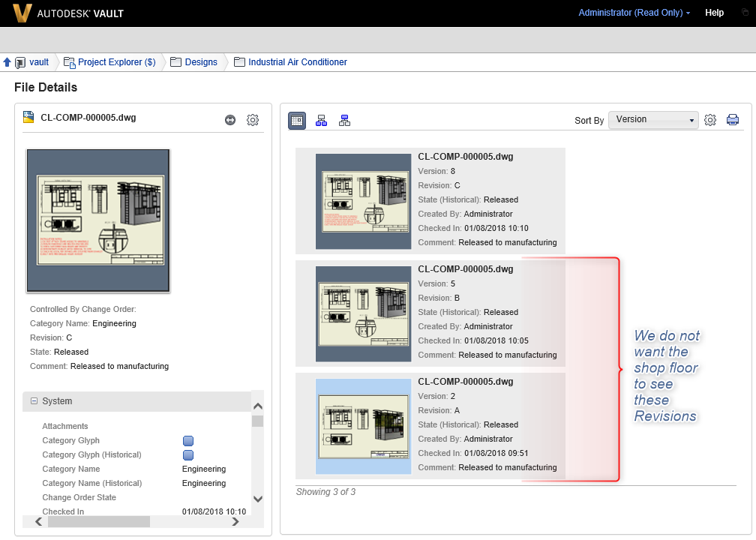Click the 'Category Name' Engineering value
The image size is (756, 540).
tap(203, 469)
